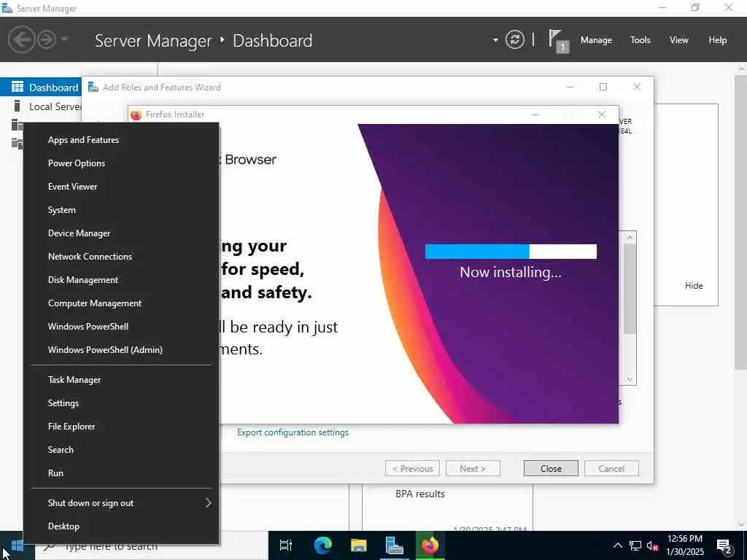This screenshot has width=747, height=560.
Task: Open Event Viewer from the menu
Action: 121,187
